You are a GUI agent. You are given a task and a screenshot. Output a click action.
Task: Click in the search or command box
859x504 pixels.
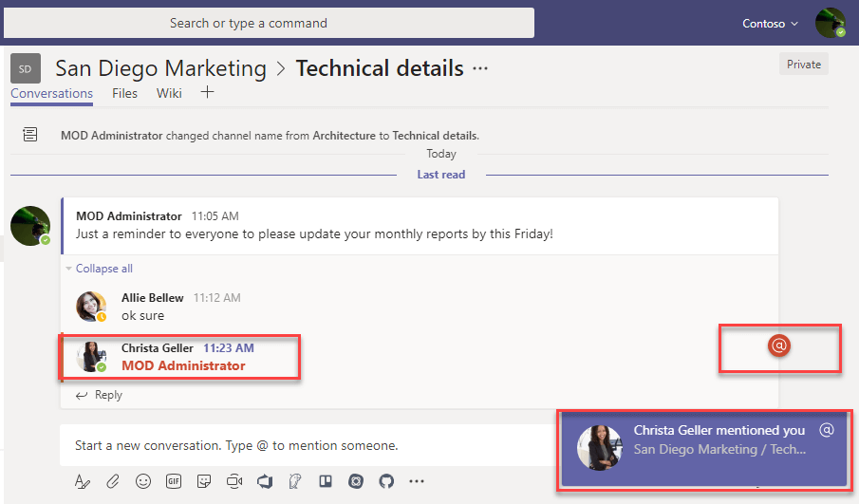(269, 23)
